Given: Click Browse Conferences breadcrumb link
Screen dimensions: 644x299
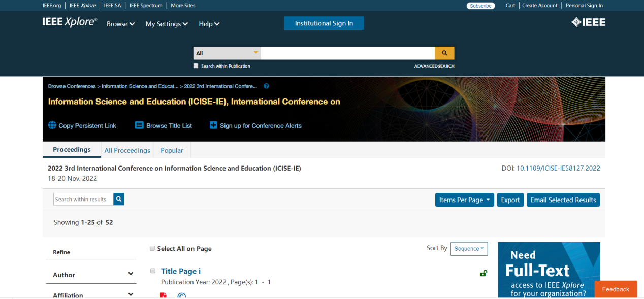Looking at the screenshot, I should point(72,86).
